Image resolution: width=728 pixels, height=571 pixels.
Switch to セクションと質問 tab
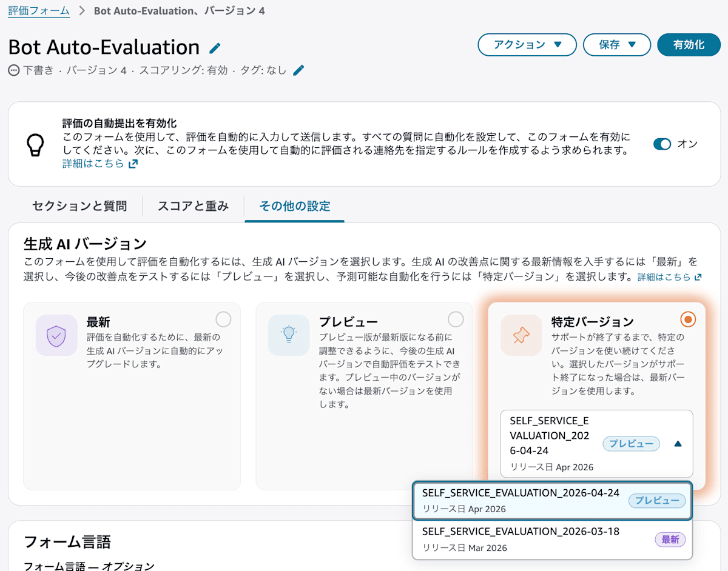tap(79, 206)
